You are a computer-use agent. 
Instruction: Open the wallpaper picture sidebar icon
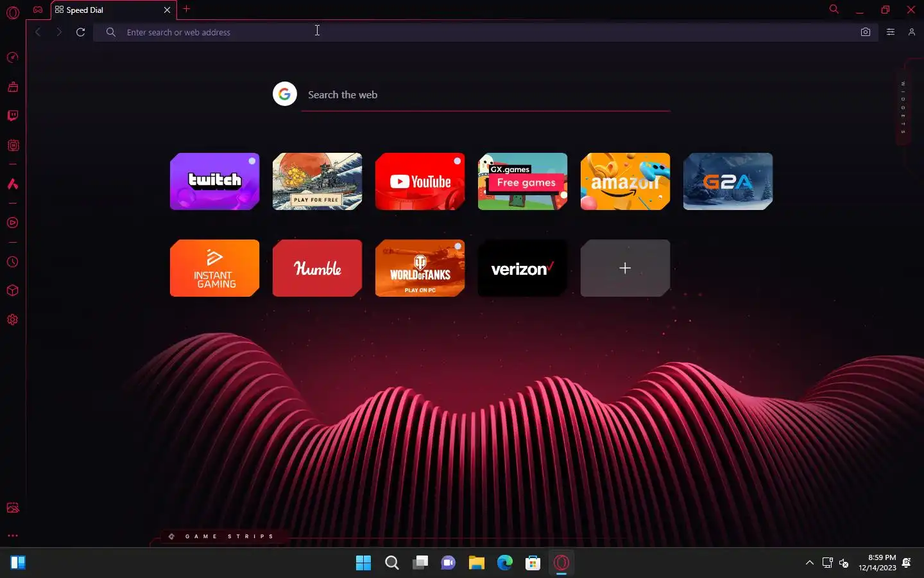click(x=12, y=508)
